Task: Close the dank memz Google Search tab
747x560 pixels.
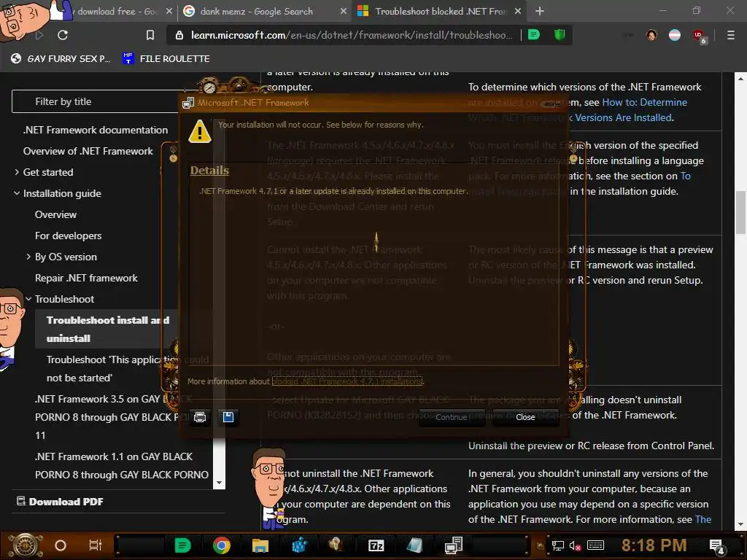Action: point(343,11)
